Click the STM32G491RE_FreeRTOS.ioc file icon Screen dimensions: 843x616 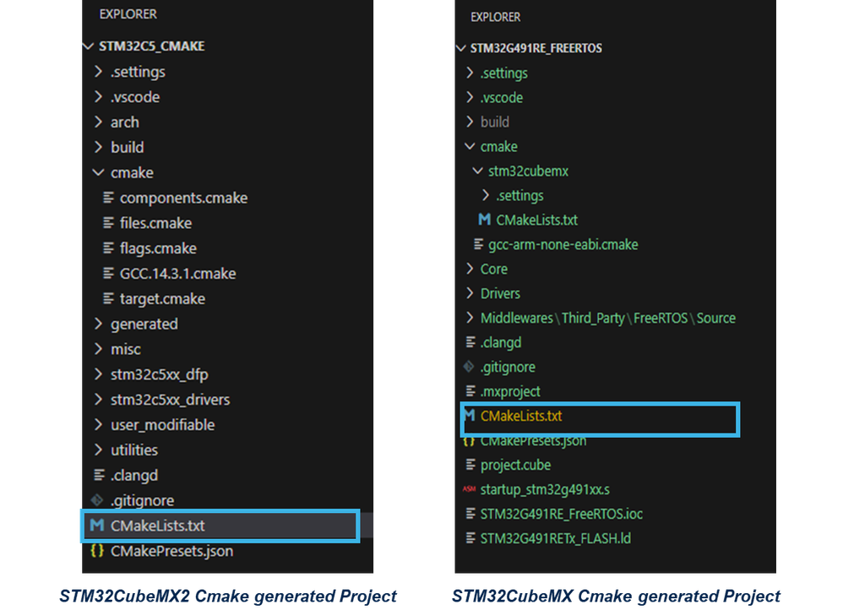pyautogui.click(x=470, y=514)
